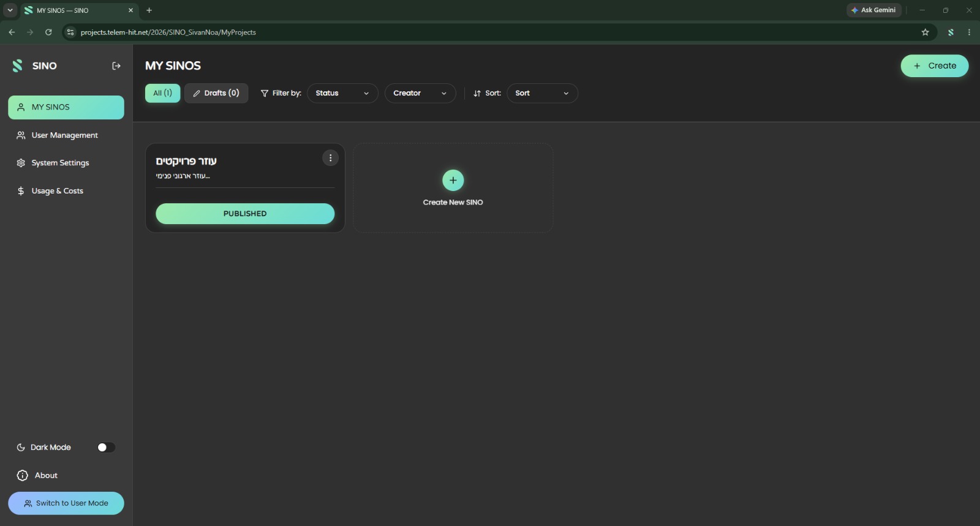Open Usage & Costs page
Viewport: 980px width, 526px height.
(x=66, y=191)
